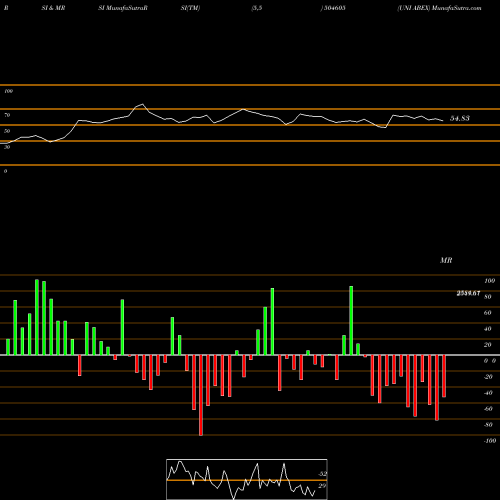Click the MR panel label
The height and width of the screenshot is (500, 500).
446,260
